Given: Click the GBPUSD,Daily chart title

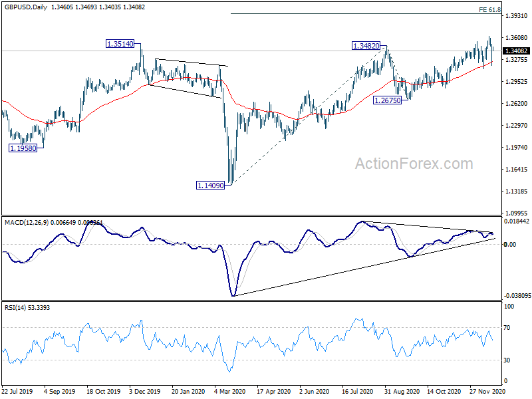Looking at the screenshot, I should (x=26, y=7).
